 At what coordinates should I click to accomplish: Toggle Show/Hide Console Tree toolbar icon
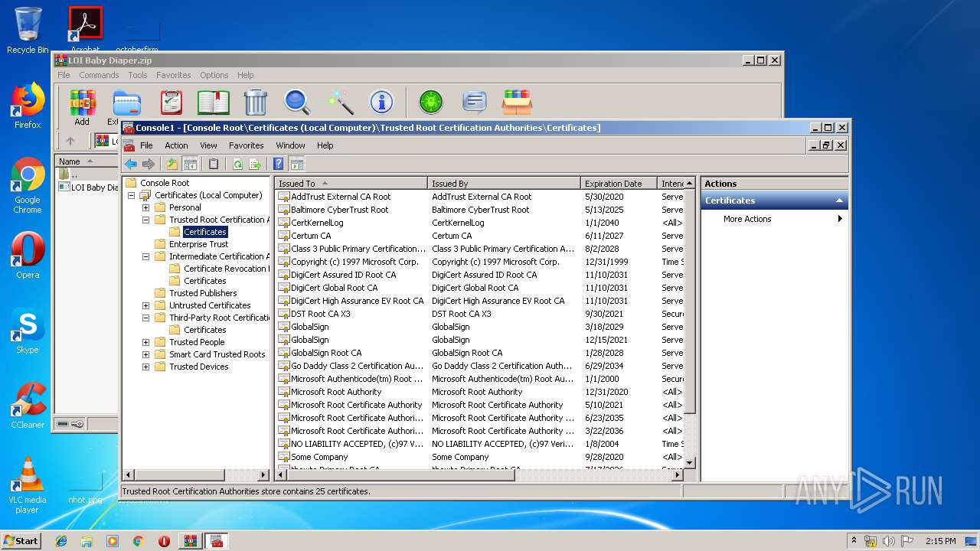click(191, 164)
